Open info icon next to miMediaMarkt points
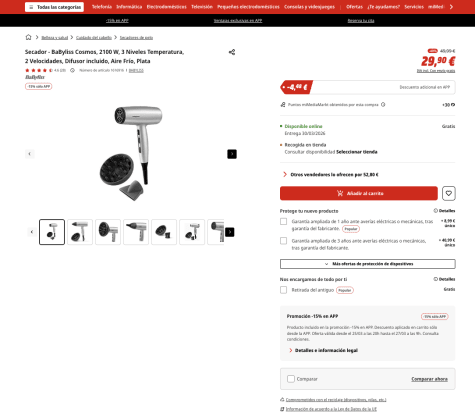This screenshot has width=475, height=413. tap(383, 105)
